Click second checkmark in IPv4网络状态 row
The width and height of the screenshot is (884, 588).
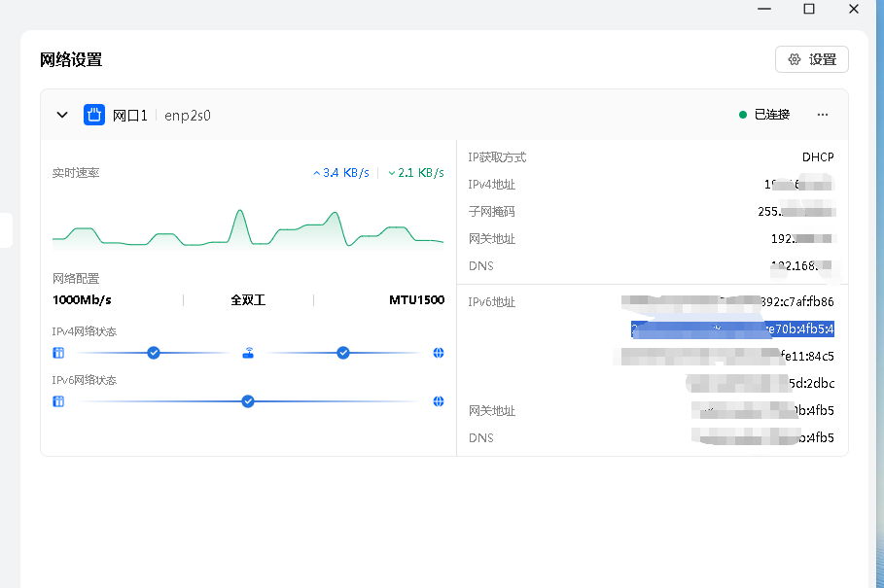point(343,353)
